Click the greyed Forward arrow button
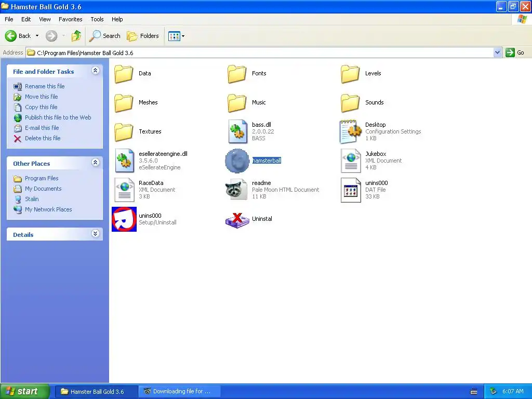 [x=51, y=36]
